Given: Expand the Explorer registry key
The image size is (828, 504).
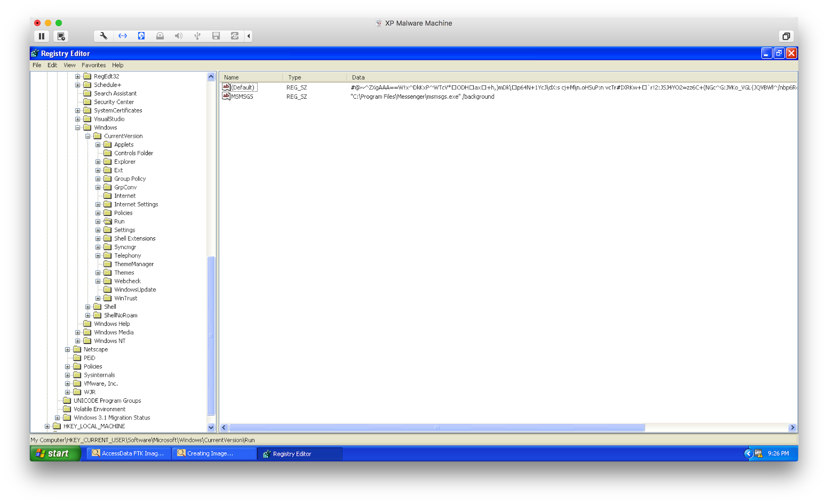Looking at the screenshot, I should 98,162.
